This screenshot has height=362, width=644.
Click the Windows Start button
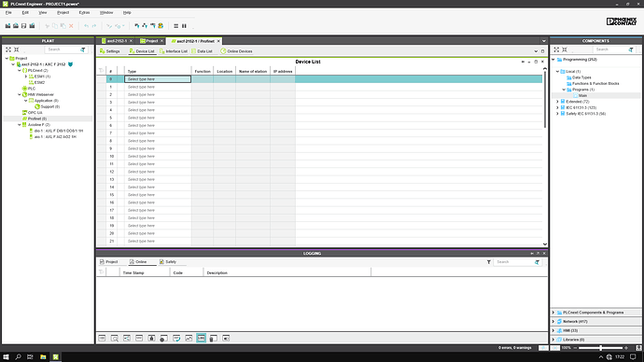6,357
